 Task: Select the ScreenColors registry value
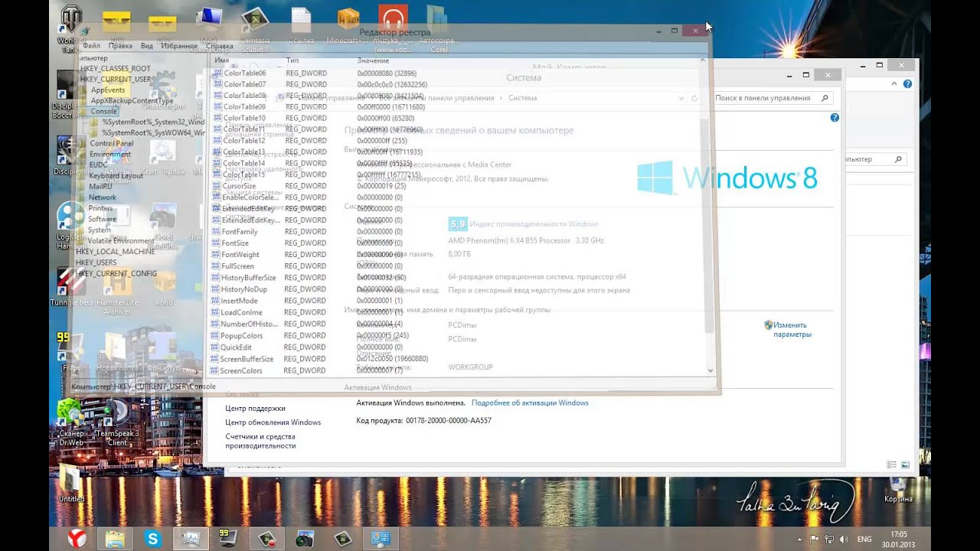tap(241, 371)
